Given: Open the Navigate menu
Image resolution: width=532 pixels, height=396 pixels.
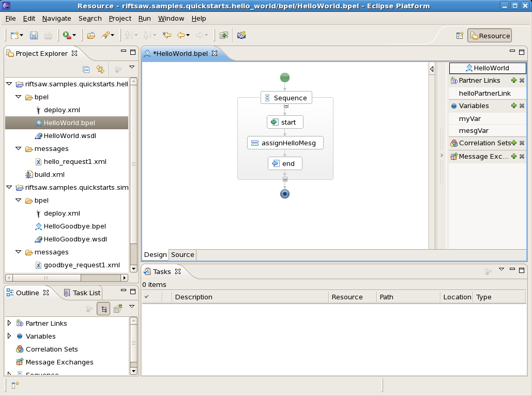Looking at the screenshot, I should (x=57, y=18).
